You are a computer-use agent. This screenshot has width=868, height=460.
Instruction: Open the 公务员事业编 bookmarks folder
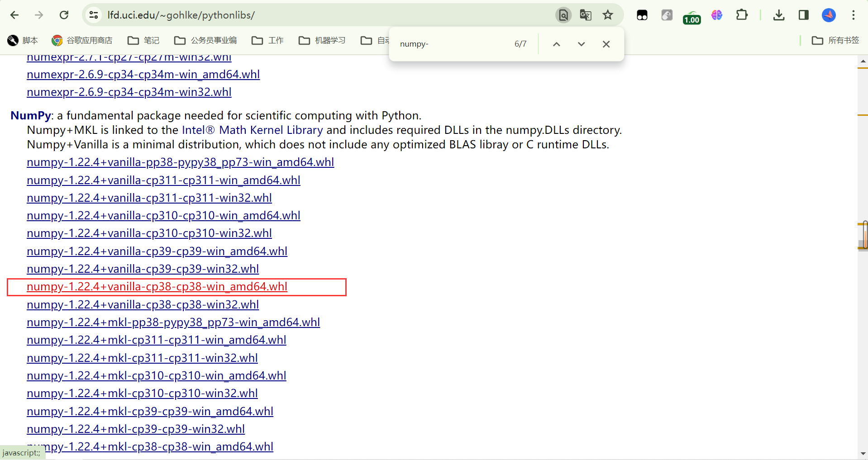pyautogui.click(x=205, y=40)
